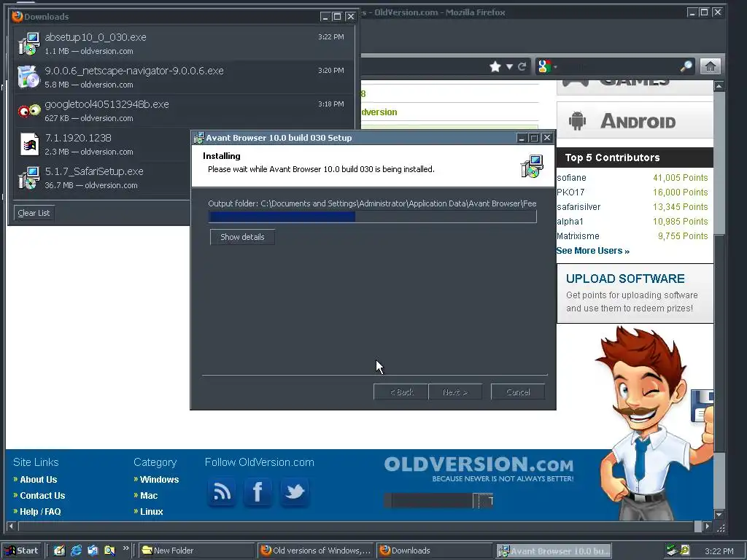This screenshot has height=560, width=747.
Task: Click the OLDVERSION.COM footer logo
Action: pyautogui.click(x=479, y=464)
